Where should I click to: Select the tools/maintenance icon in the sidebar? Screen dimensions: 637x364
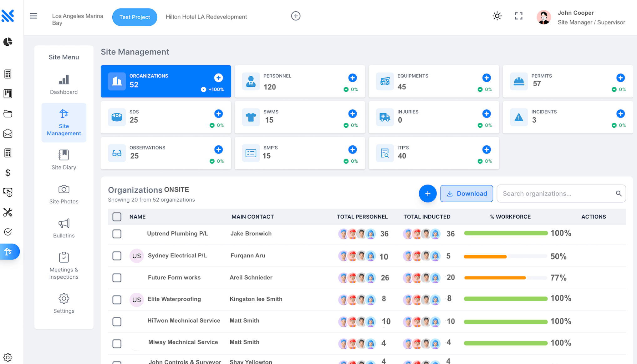coord(8,212)
